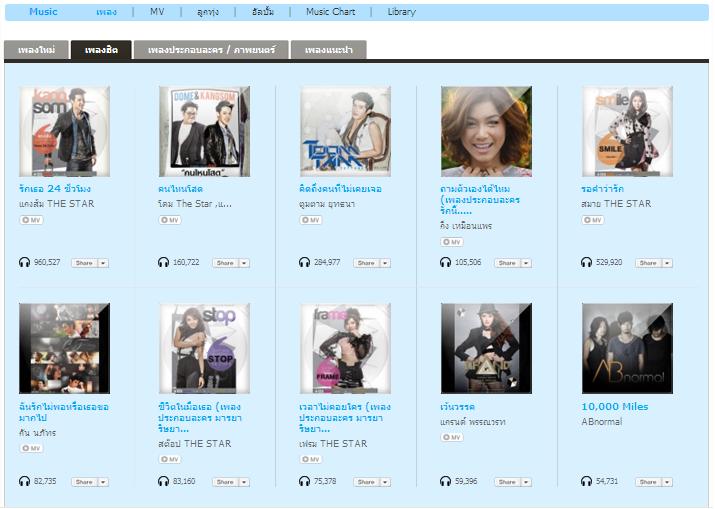Click headphone listen icon beside 284,977

(x=304, y=262)
